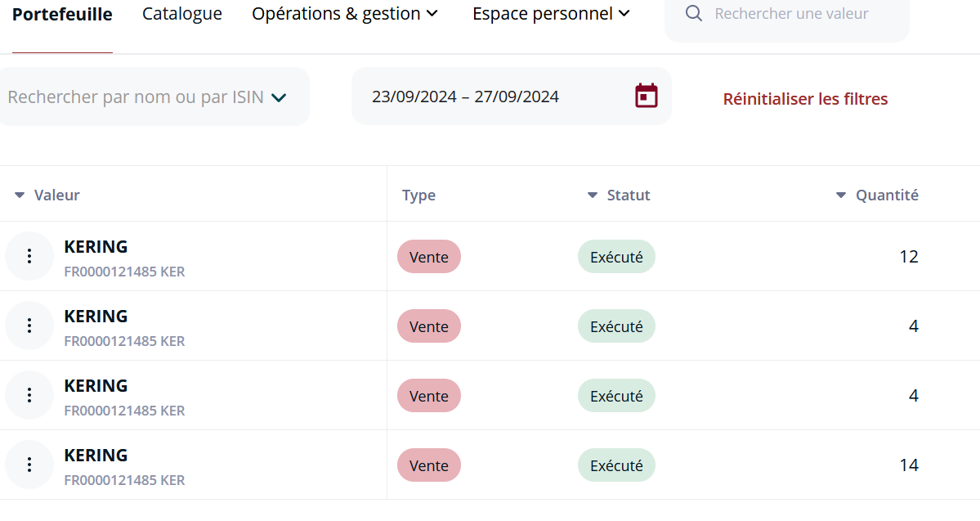
Task: Click Vente badge in the quantity 12 row
Action: pyautogui.click(x=429, y=257)
